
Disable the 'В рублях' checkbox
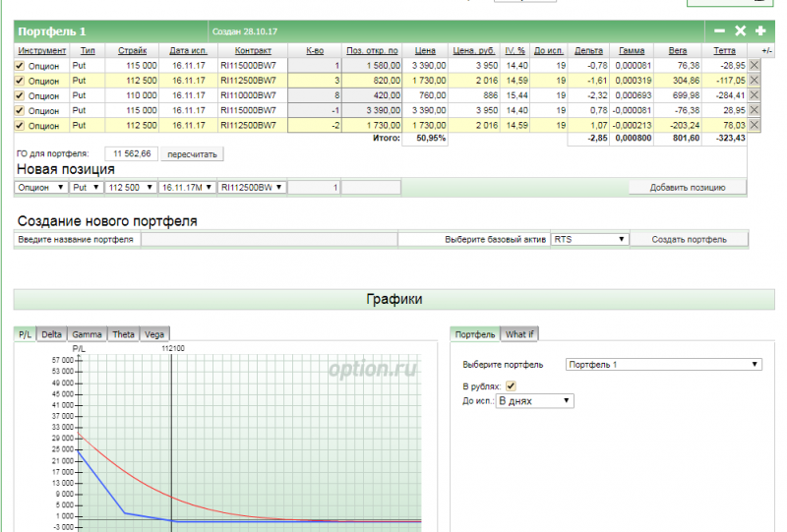pyautogui.click(x=511, y=386)
